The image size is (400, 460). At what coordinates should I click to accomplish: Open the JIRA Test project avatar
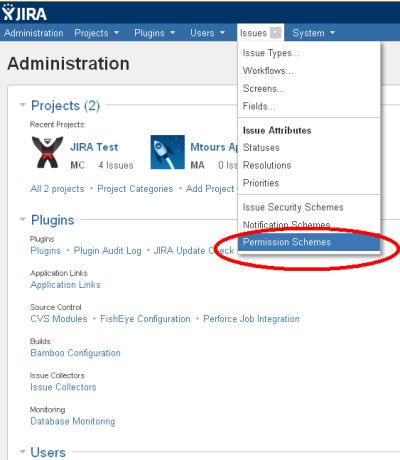click(x=47, y=152)
